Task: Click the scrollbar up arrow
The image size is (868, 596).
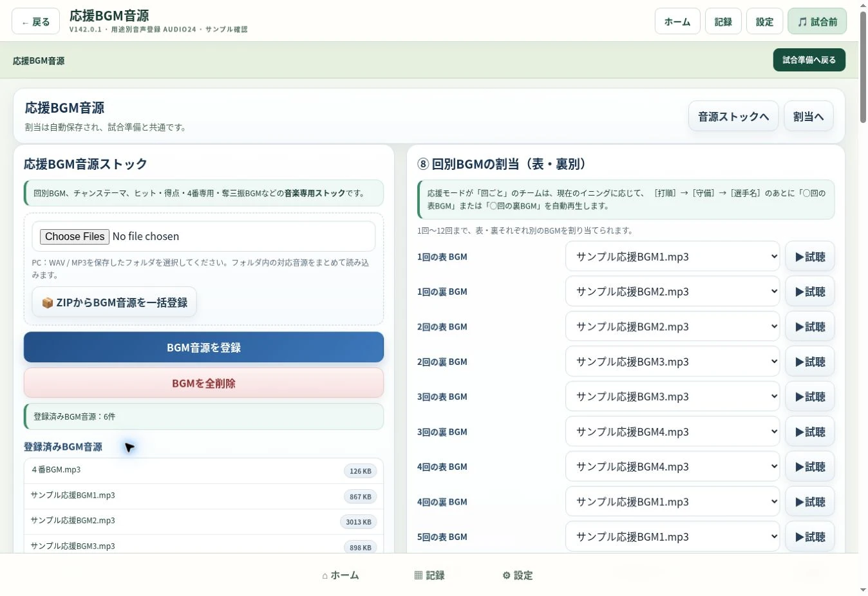Action: [863, 5]
